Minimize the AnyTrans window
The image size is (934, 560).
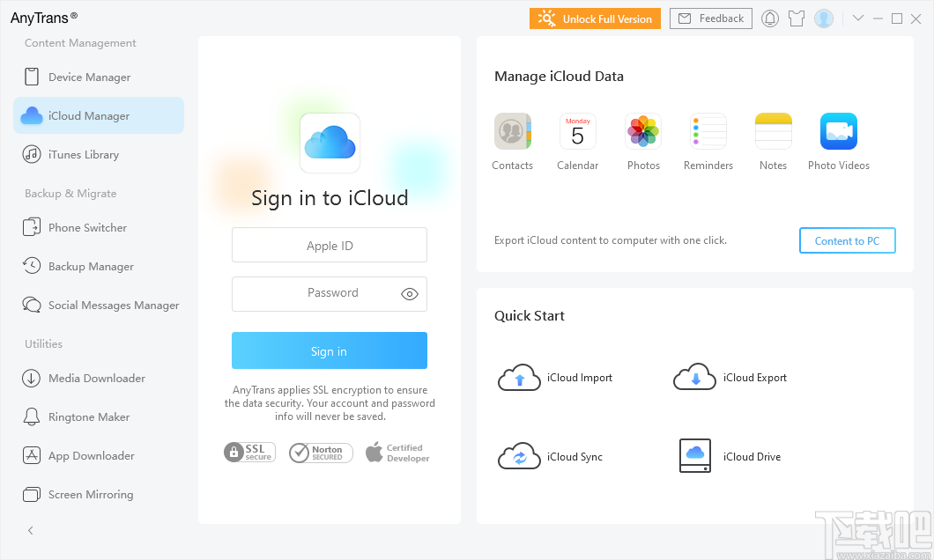tap(878, 18)
